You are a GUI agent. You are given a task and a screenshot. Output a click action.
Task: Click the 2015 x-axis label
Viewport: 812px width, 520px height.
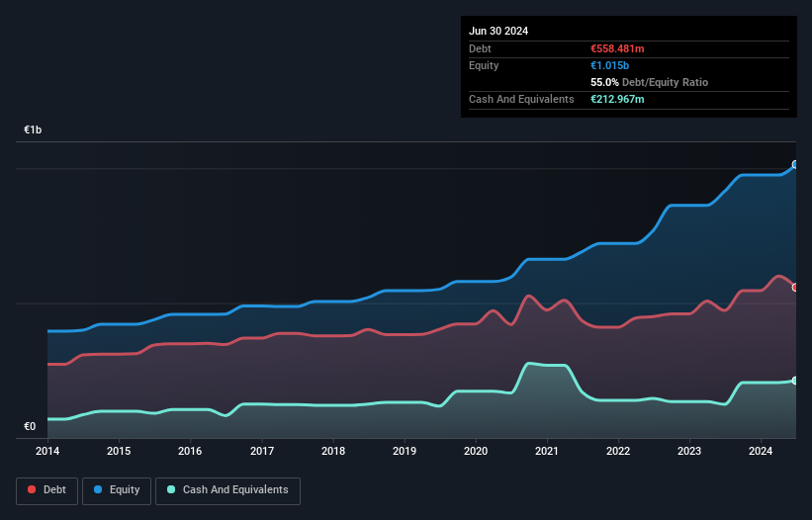tap(119, 451)
